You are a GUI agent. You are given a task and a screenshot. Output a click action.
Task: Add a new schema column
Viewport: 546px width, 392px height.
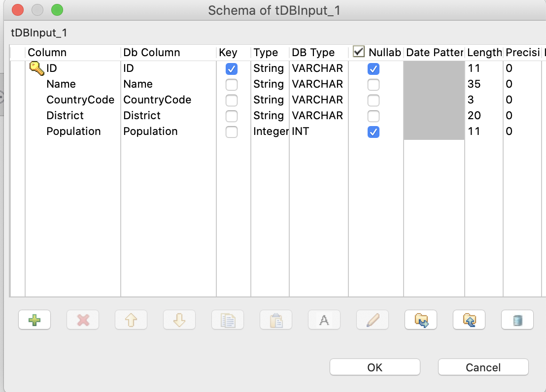(34, 320)
